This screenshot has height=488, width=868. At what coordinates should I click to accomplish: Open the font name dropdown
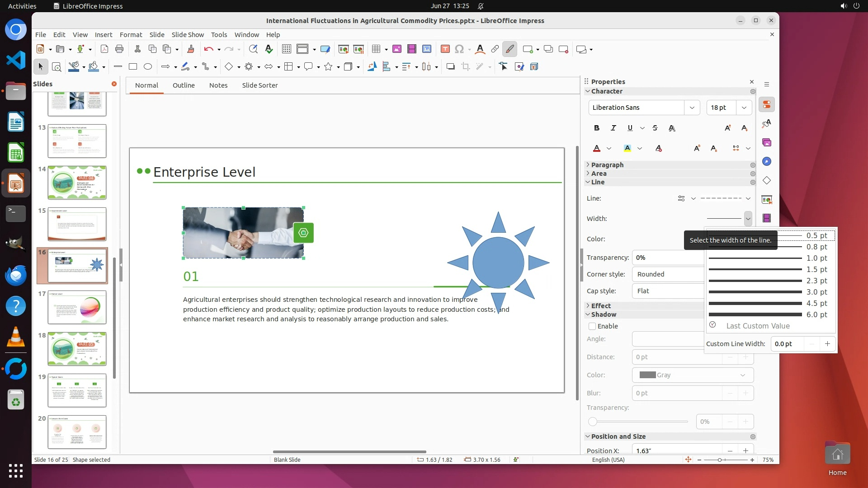pyautogui.click(x=692, y=108)
